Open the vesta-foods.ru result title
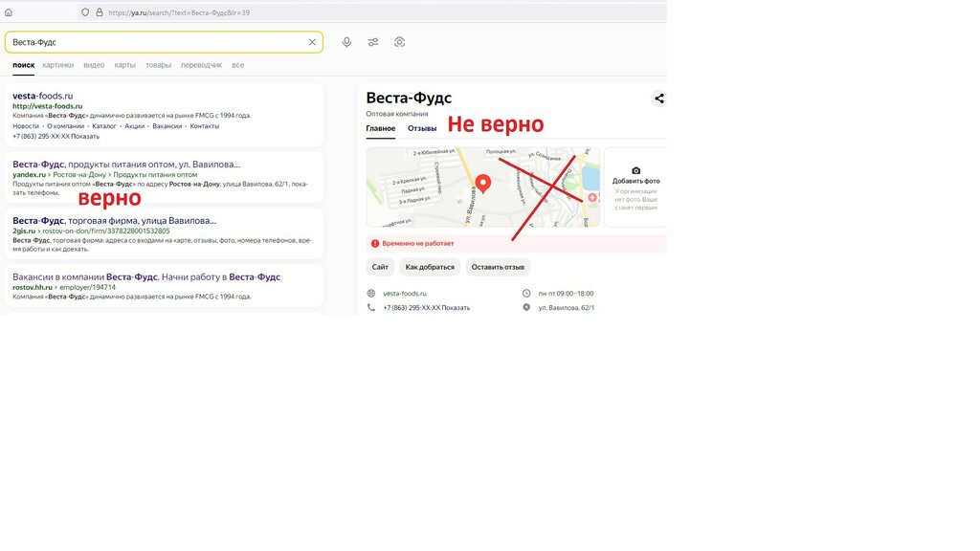 [x=42, y=96]
